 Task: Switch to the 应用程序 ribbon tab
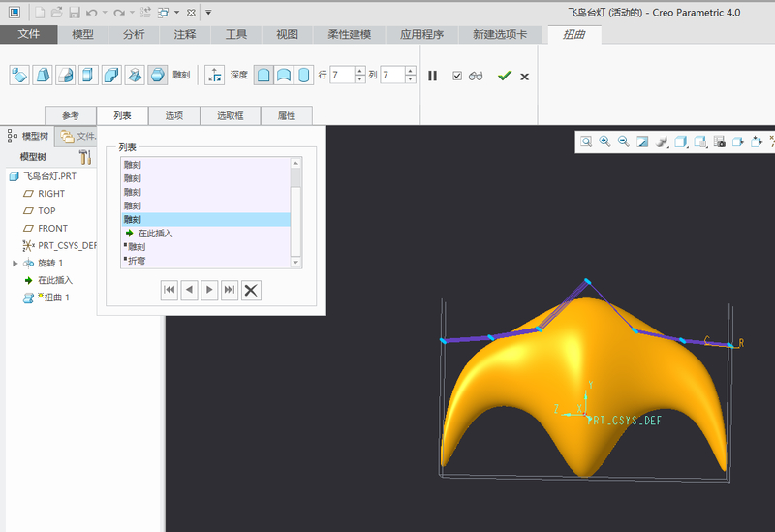pos(421,34)
